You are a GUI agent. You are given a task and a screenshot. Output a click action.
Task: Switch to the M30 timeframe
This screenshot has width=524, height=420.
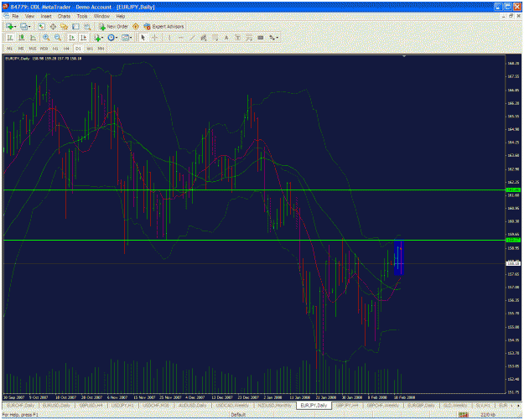[x=44, y=49]
